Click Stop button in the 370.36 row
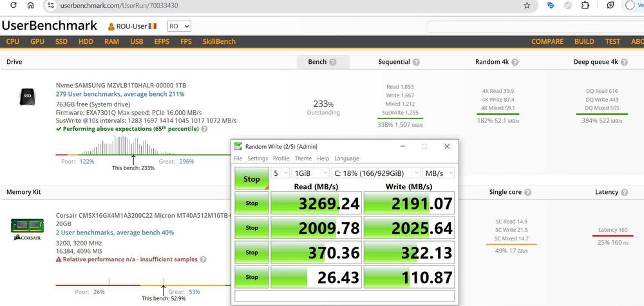The width and height of the screenshot is (644, 306). [x=251, y=252]
